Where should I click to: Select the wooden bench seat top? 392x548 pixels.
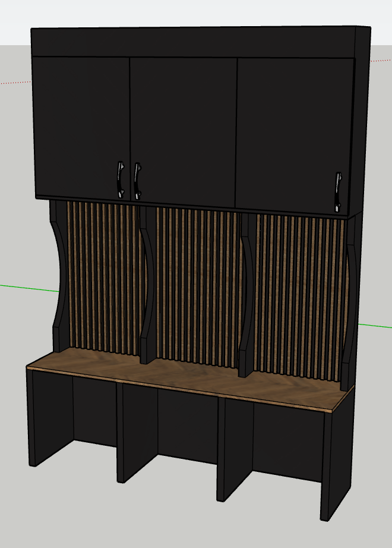191,379
